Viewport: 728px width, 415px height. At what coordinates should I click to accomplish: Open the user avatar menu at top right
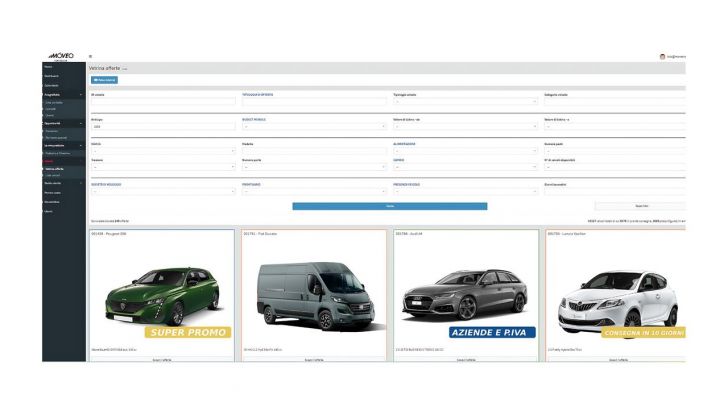662,57
